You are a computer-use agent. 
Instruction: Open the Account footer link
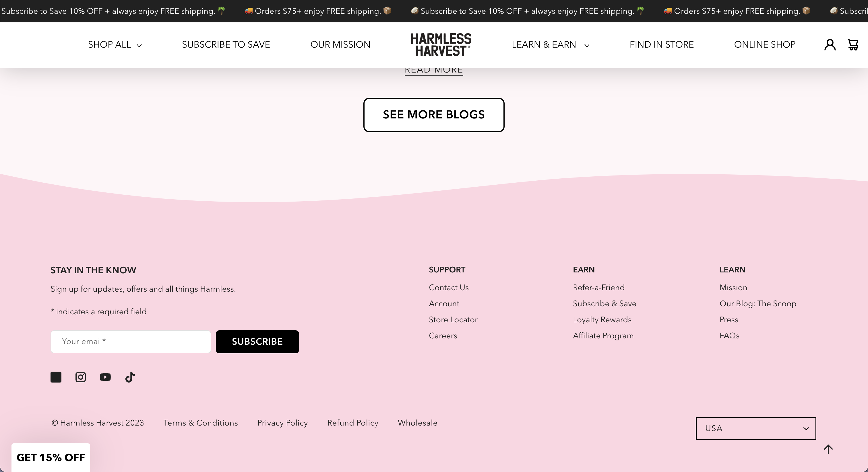click(444, 304)
